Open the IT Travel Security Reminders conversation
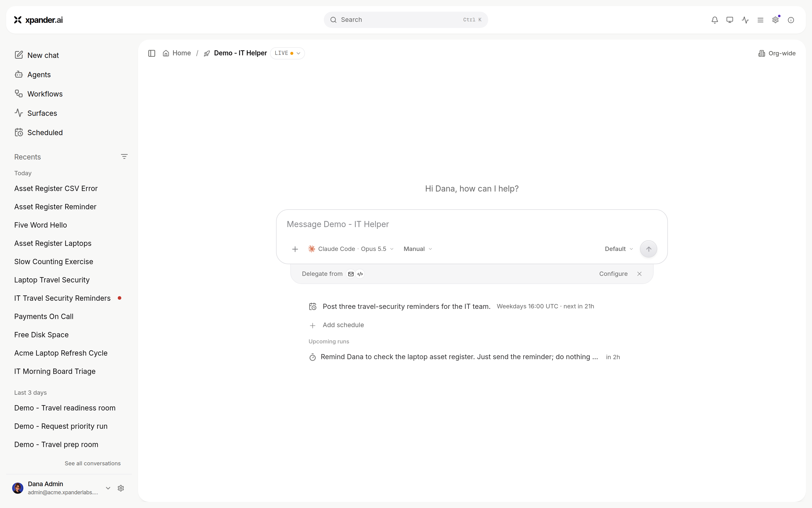Screen dimensions: 812x508 tap(62, 298)
